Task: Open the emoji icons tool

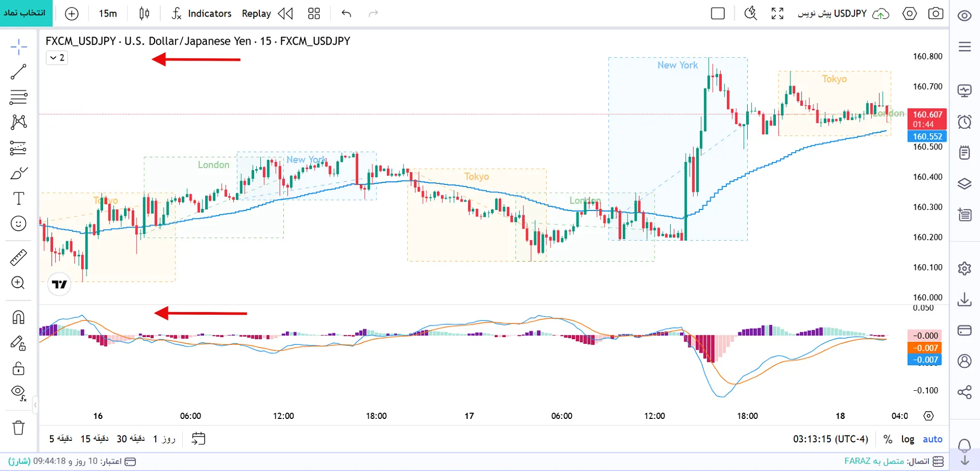Action: [19, 224]
